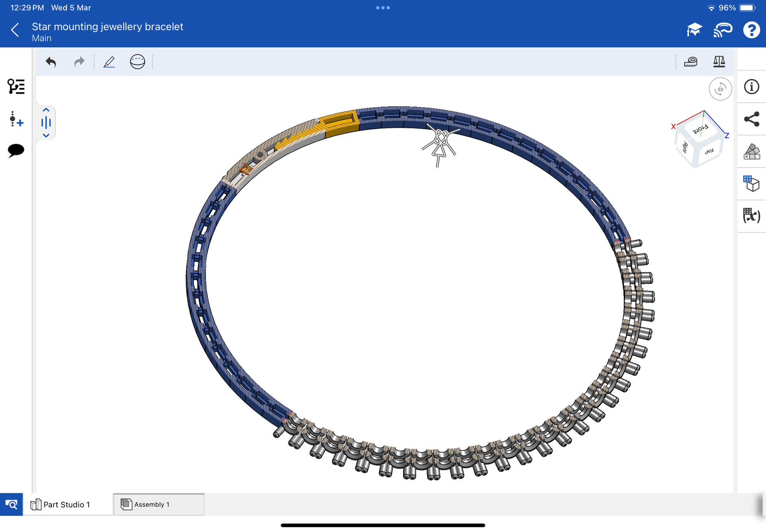Tap the Front face of view cube
The height and width of the screenshot is (532, 766).
click(701, 129)
